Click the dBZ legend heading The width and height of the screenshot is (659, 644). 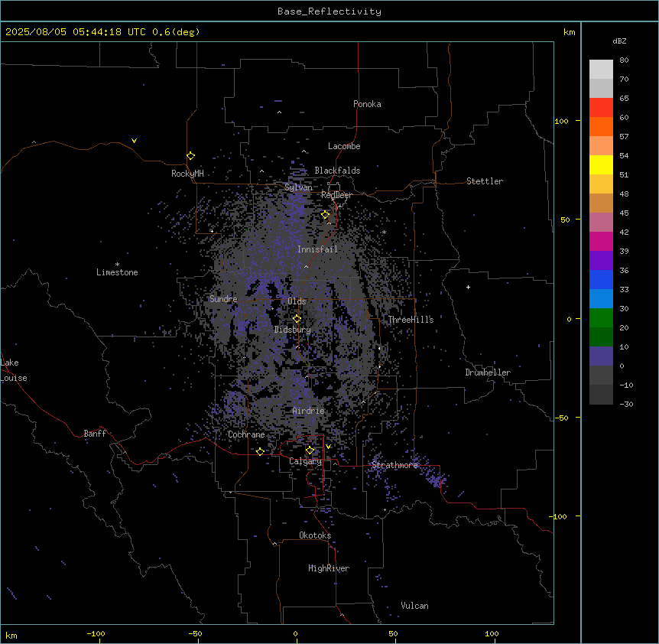pyautogui.click(x=619, y=41)
